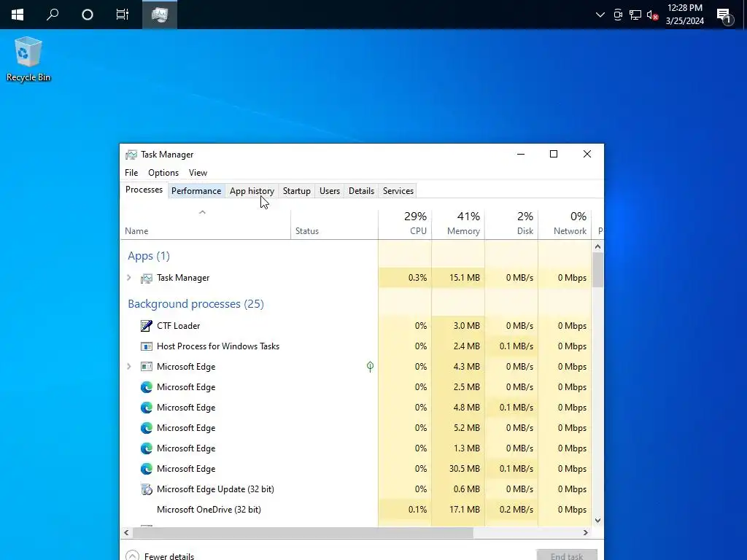Switch to the Details tab

tap(362, 191)
